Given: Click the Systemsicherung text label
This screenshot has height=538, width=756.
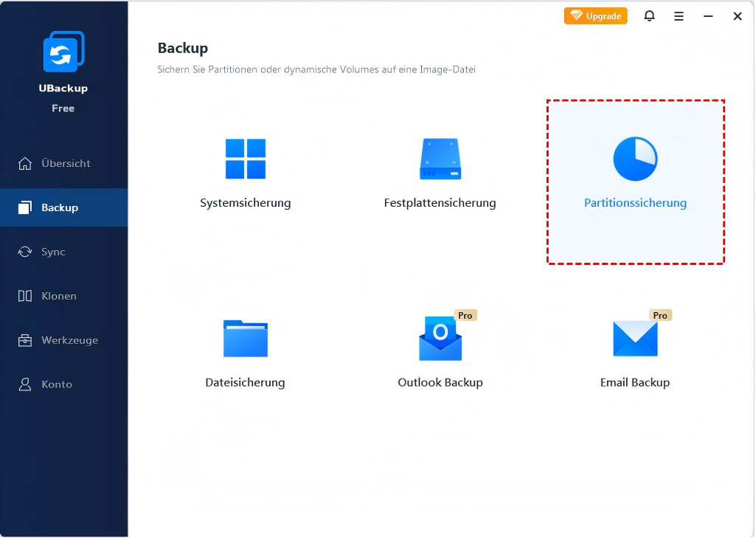Looking at the screenshot, I should click(246, 203).
